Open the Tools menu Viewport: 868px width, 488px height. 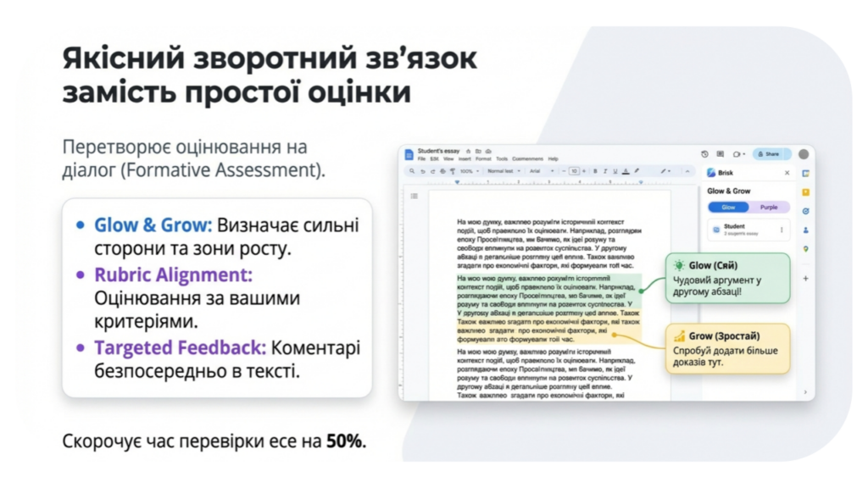click(502, 158)
